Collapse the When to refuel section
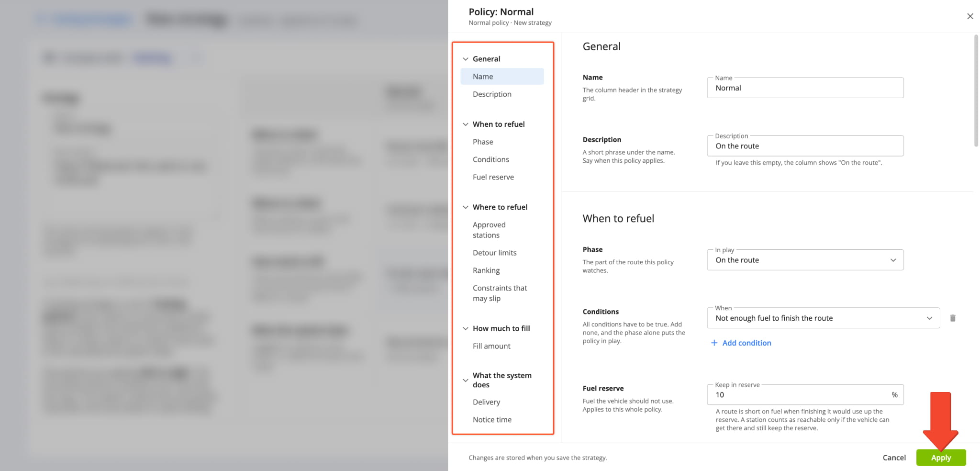 pos(465,124)
